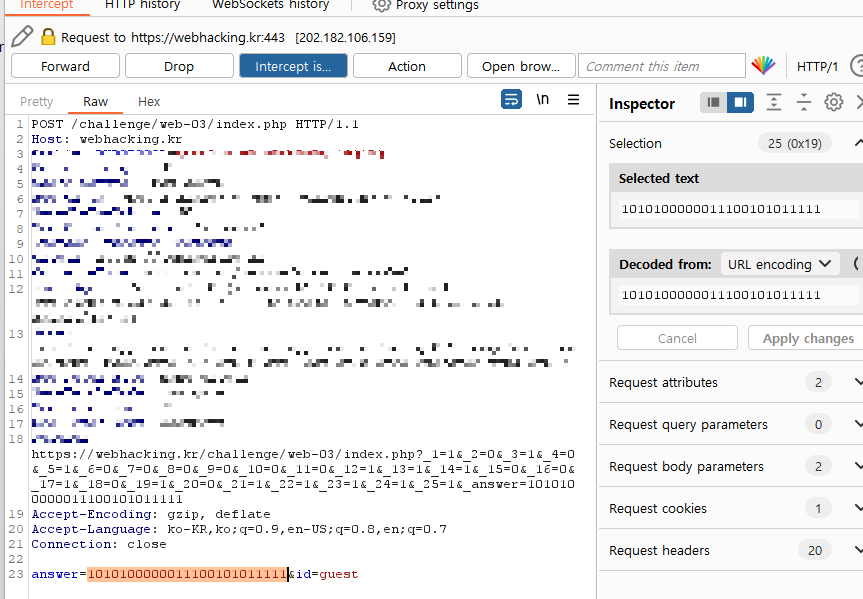
Task: Switch Inspector to docked-right layout
Action: pyautogui.click(x=740, y=102)
